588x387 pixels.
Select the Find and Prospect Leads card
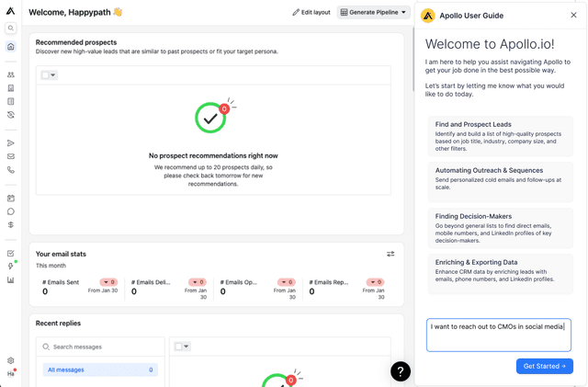point(501,136)
